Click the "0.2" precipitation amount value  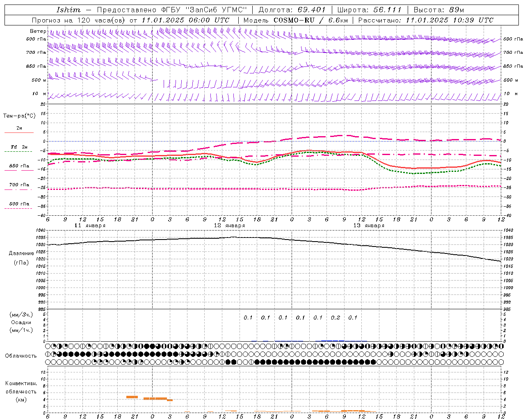336,317
